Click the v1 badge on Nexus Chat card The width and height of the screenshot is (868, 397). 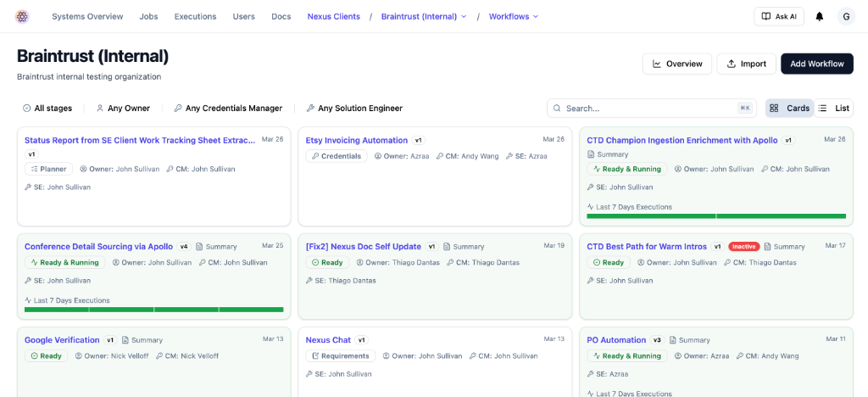[362, 340]
